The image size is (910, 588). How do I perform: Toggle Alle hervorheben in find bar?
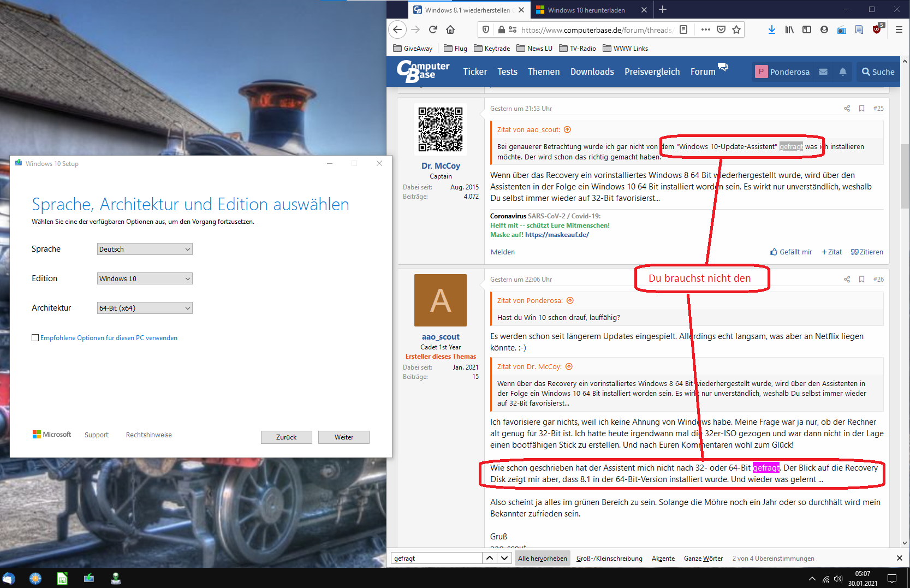(543, 558)
